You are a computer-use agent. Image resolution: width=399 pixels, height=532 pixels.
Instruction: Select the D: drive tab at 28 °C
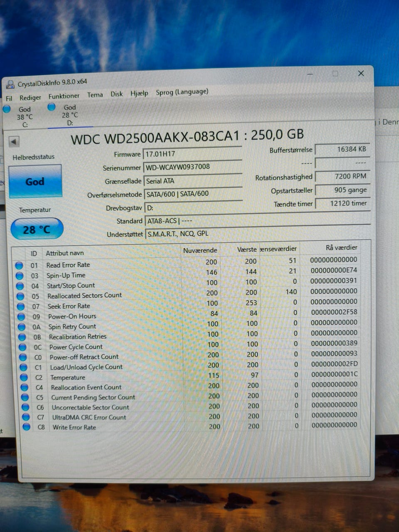point(69,115)
